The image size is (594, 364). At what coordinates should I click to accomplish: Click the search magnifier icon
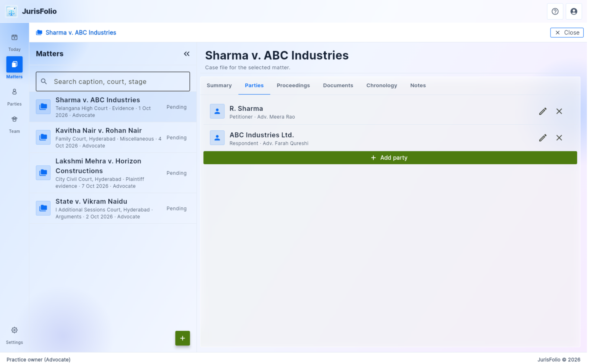[x=44, y=81]
